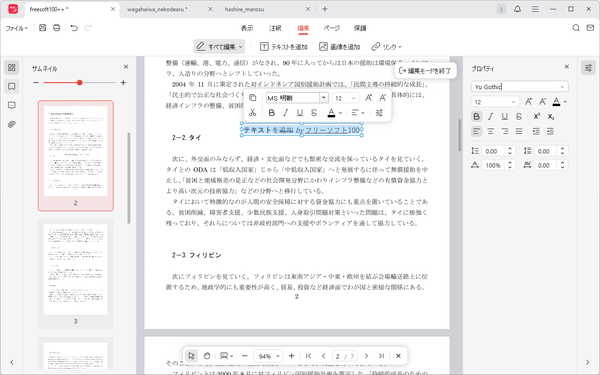Open the mail icon in the top bar
600x375 pixels.
point(590,28)
